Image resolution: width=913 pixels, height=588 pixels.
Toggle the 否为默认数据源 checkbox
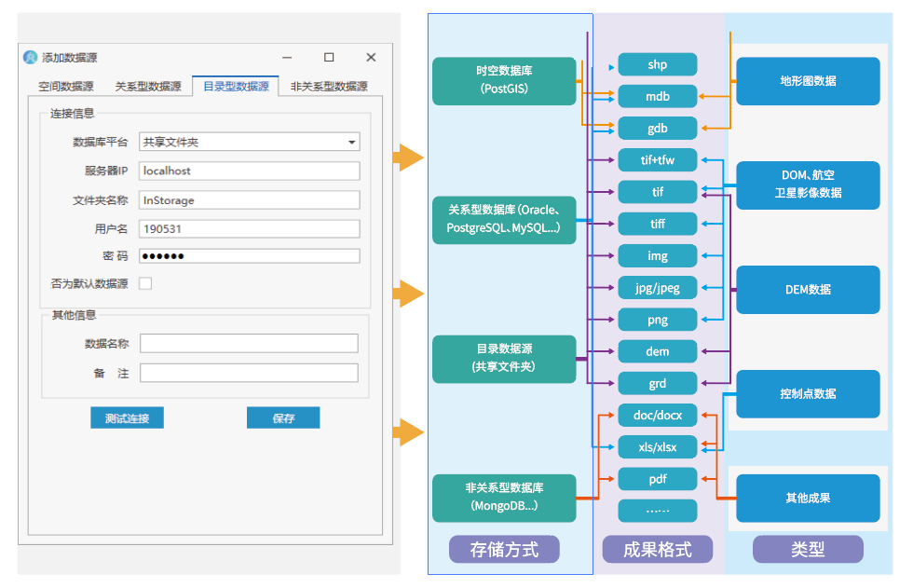(x=145, y=283)
